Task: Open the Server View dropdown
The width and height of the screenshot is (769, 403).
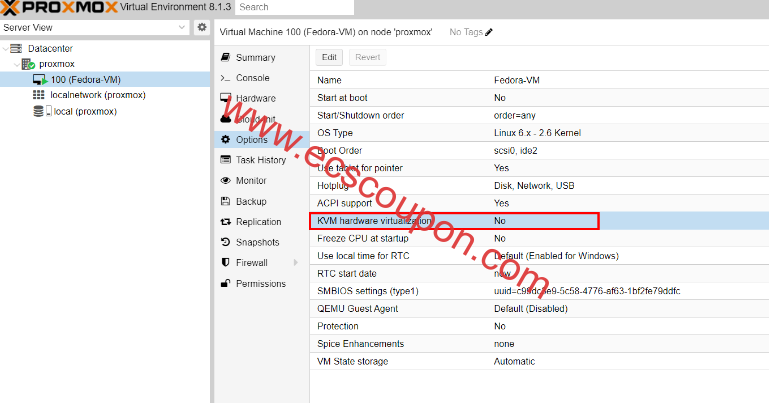Action: pos(181,27)
